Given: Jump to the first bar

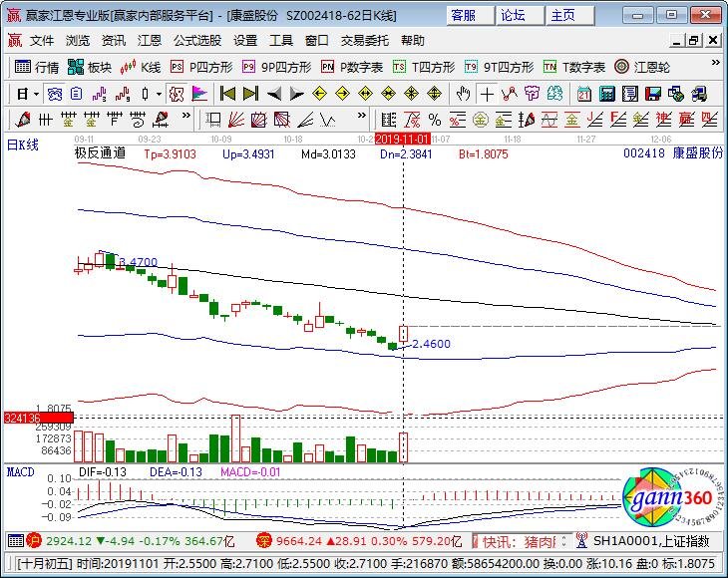Looking at the screenshot, I should (x=227, y=94).
